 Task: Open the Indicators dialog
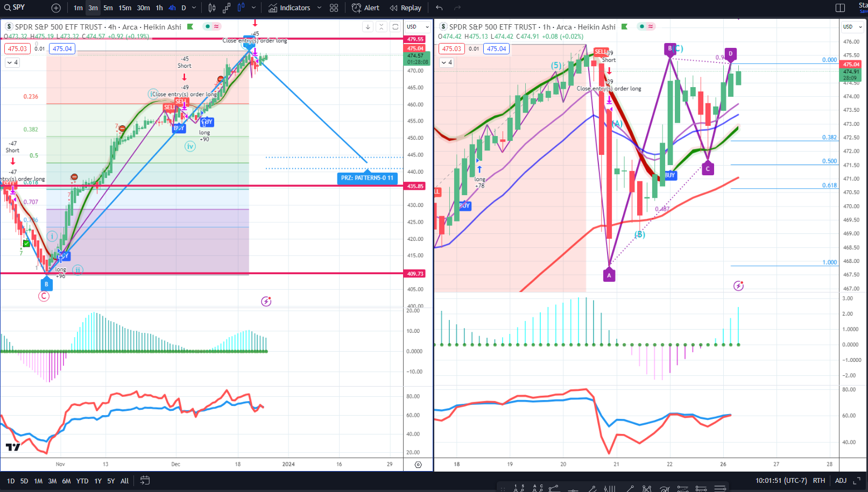point(290,8)
